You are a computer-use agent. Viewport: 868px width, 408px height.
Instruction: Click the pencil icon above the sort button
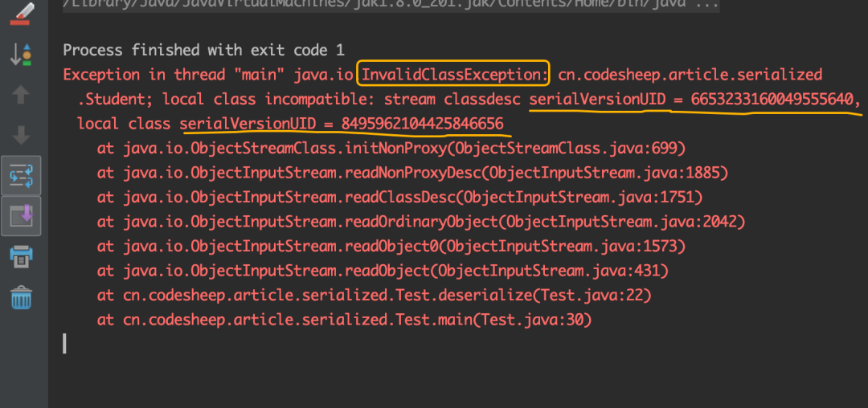click(x=22, y=14)
